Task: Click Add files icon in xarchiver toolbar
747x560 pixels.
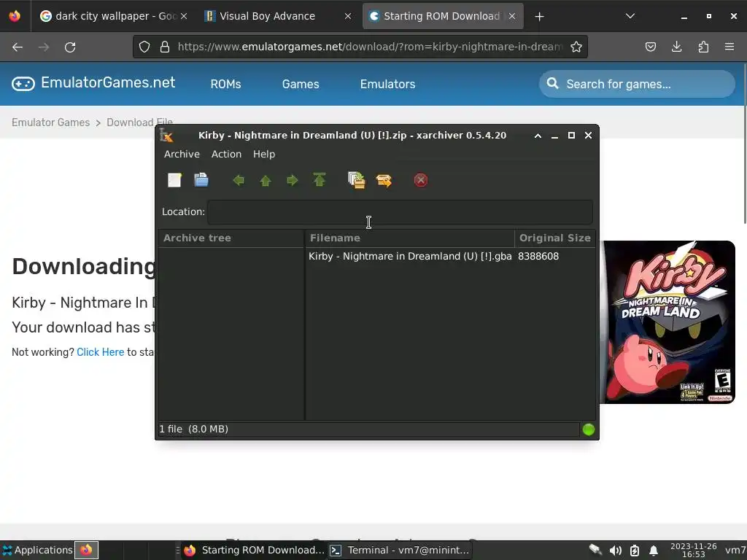Action: 356,180
